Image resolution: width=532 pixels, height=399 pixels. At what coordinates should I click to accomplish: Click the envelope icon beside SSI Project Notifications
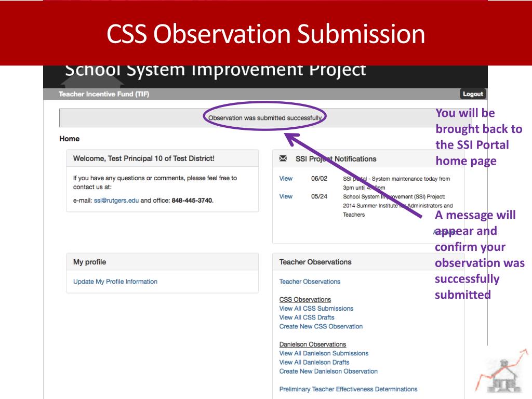click(283, 158)
